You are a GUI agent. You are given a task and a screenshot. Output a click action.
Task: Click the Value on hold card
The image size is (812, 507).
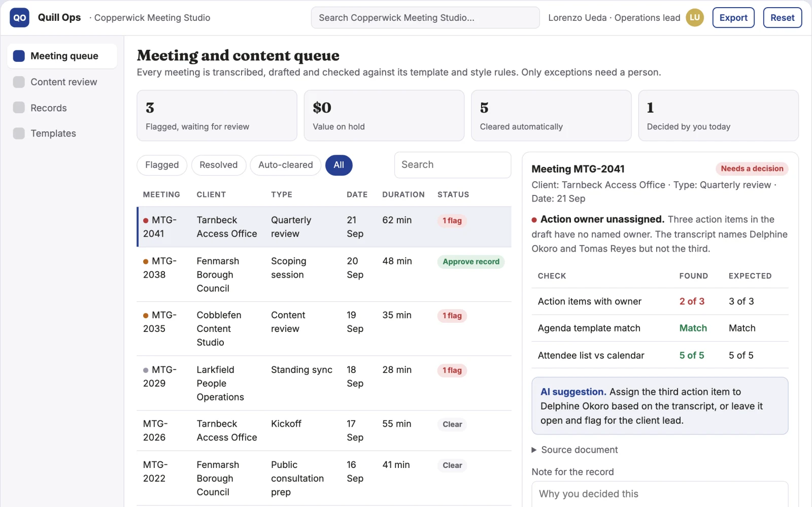pyautogui.click(x=384, y=116)
